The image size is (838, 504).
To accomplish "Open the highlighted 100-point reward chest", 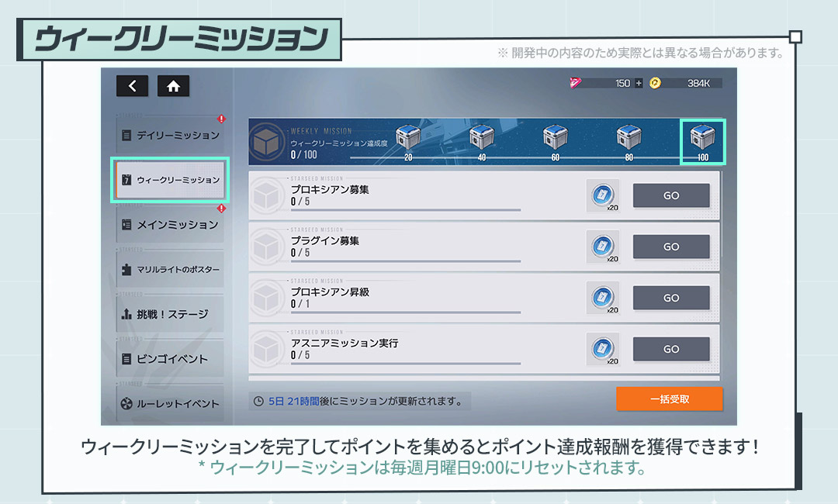I will tap(702, 140).
